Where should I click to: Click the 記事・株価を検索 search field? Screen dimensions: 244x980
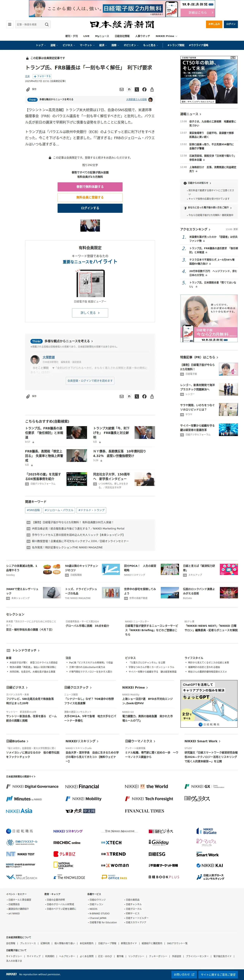30,24
